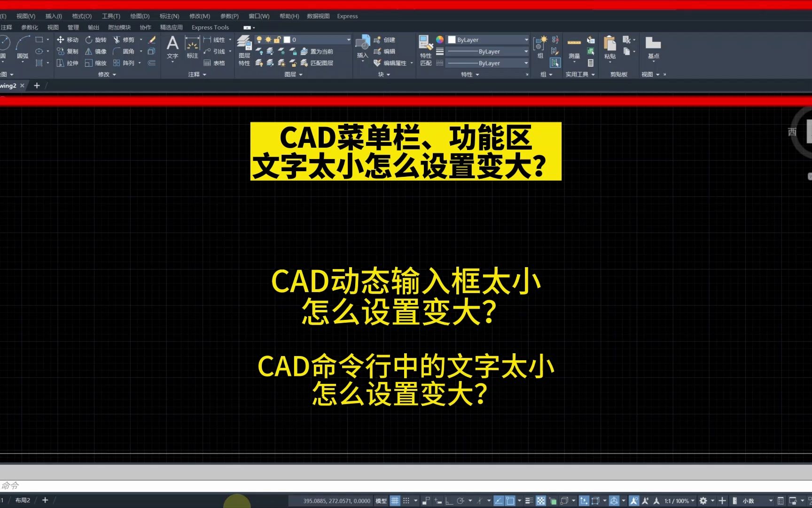
Task: Select the Mirror (镜像) tool
Action: click(x=96, y=51)
